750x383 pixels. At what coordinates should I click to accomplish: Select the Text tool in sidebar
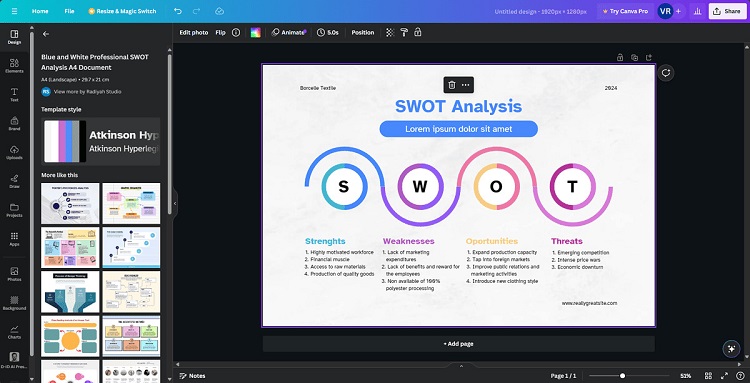coord(14,95)
